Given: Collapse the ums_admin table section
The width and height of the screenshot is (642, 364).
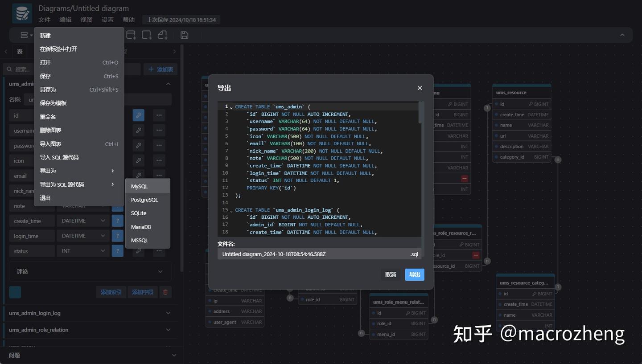Looking at the screenshot, I should (168, 84).
